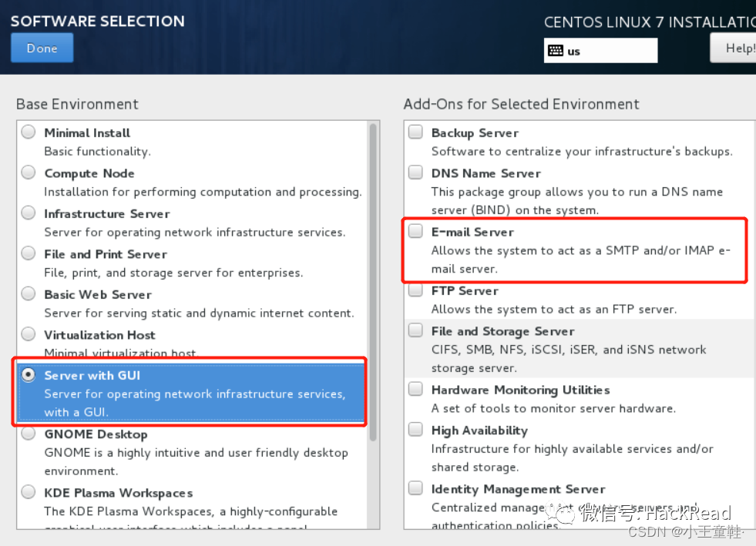Select the Server with GUI option

pyautogui.click(x=29, y=375)
